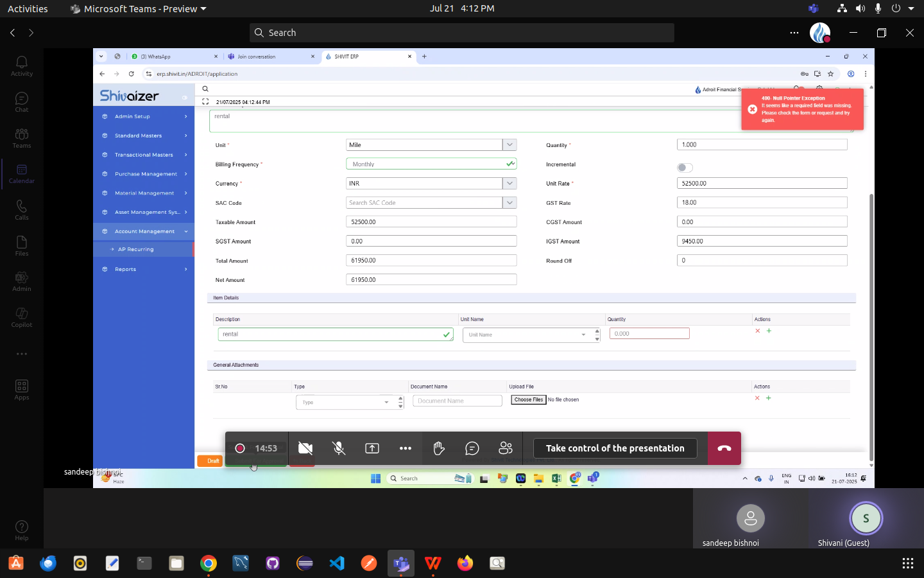The image size is (924, 578).
Task: Toggle the Incremental switch
Action: point(685,168)
